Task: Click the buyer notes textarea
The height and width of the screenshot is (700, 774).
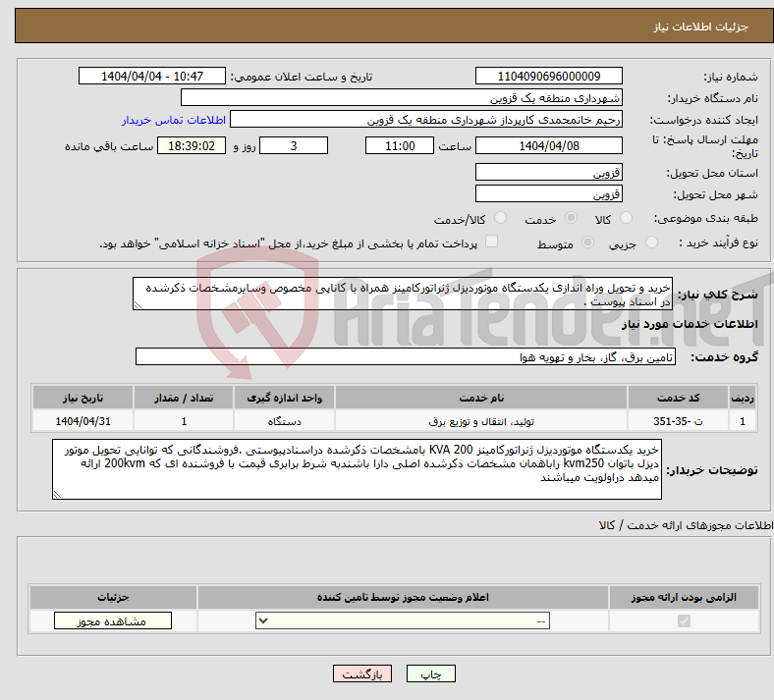Action: [x=357, y=469]
